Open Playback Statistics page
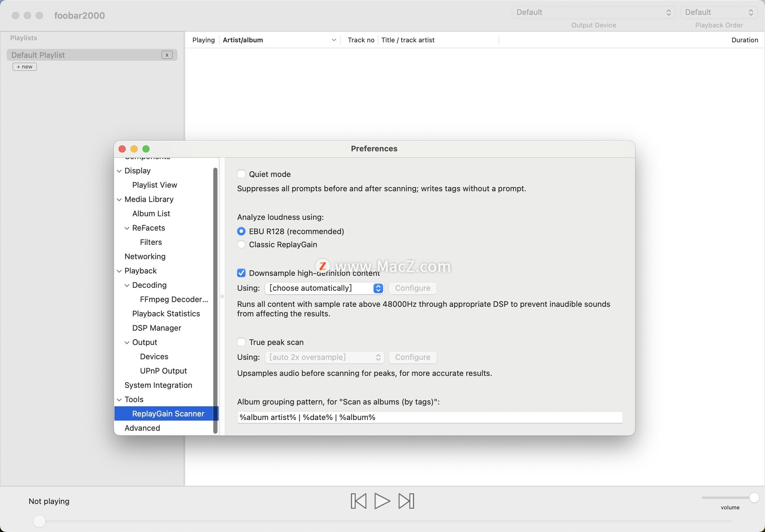 pyautogui.click(x=166, y=314)
